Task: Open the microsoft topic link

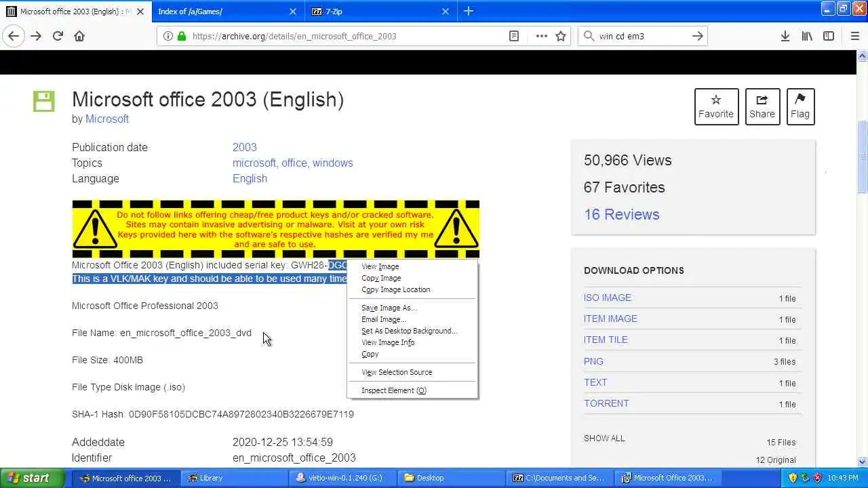Action: point(254,163)
